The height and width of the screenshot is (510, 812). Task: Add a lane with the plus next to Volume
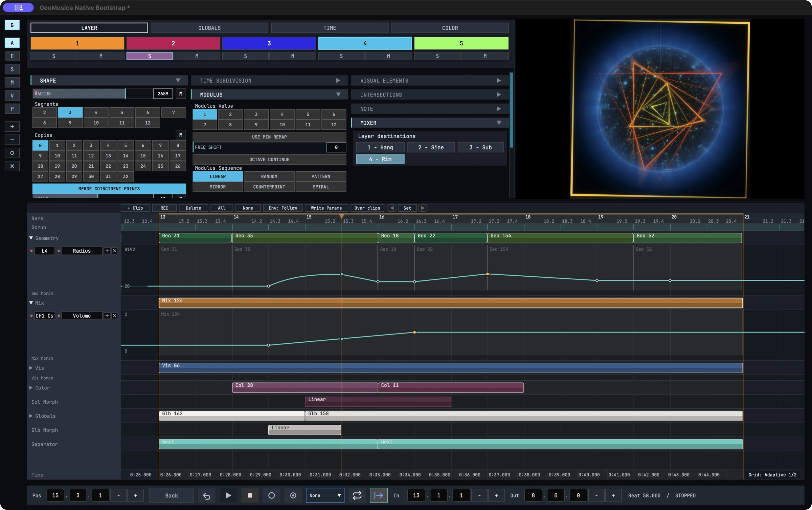pos(107,316)
